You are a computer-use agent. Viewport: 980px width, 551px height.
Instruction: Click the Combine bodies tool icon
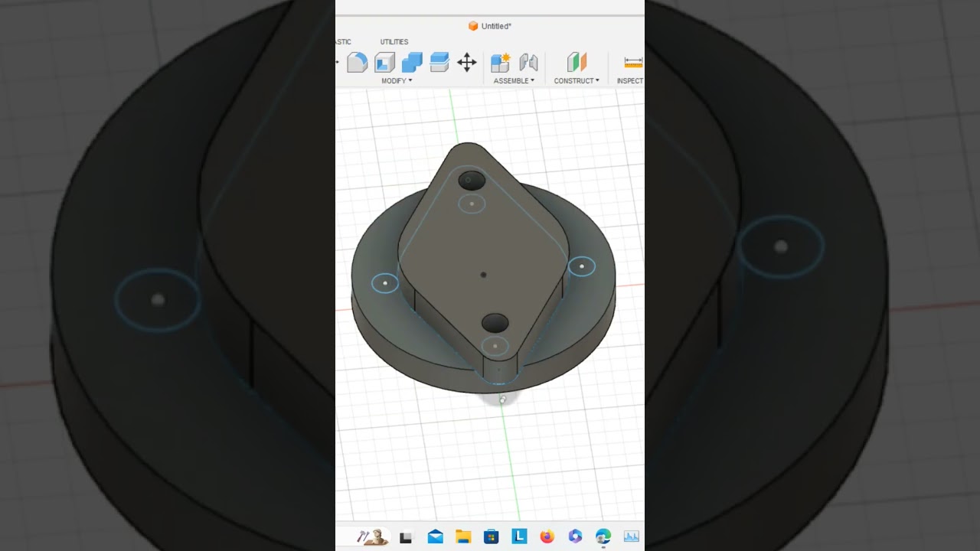coord(412,62)
